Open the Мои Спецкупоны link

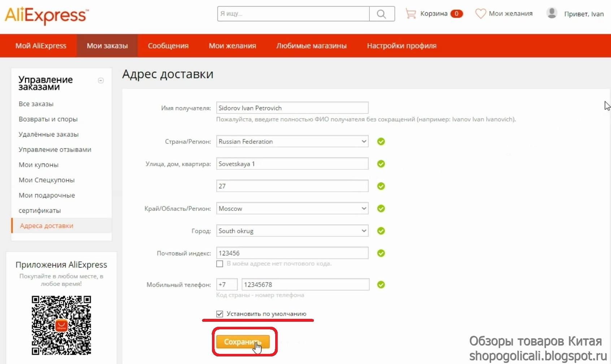click(47, 180)
